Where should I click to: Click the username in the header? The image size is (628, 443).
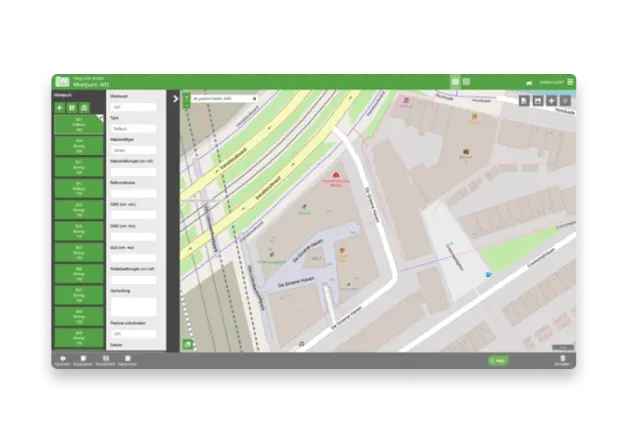coord(551,82)
